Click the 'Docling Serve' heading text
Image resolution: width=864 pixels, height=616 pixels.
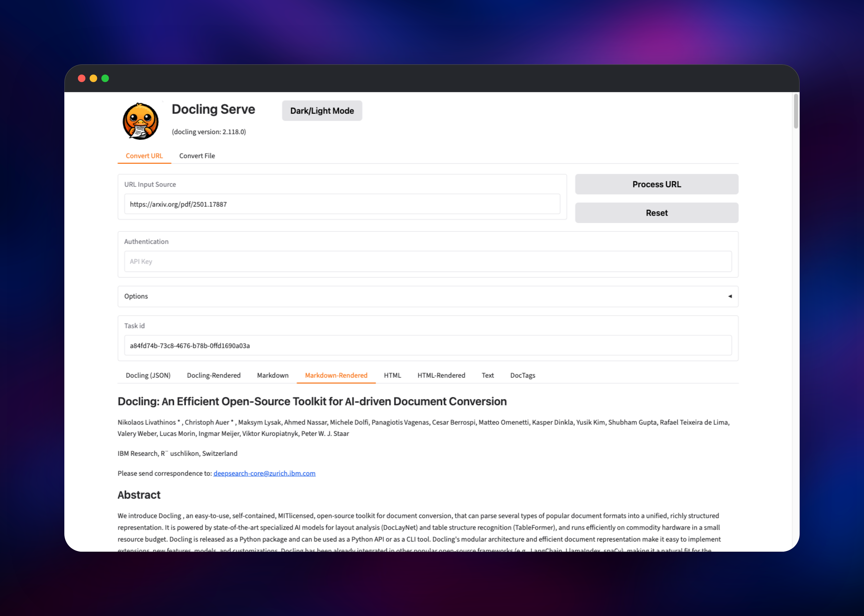pos(213,109)
